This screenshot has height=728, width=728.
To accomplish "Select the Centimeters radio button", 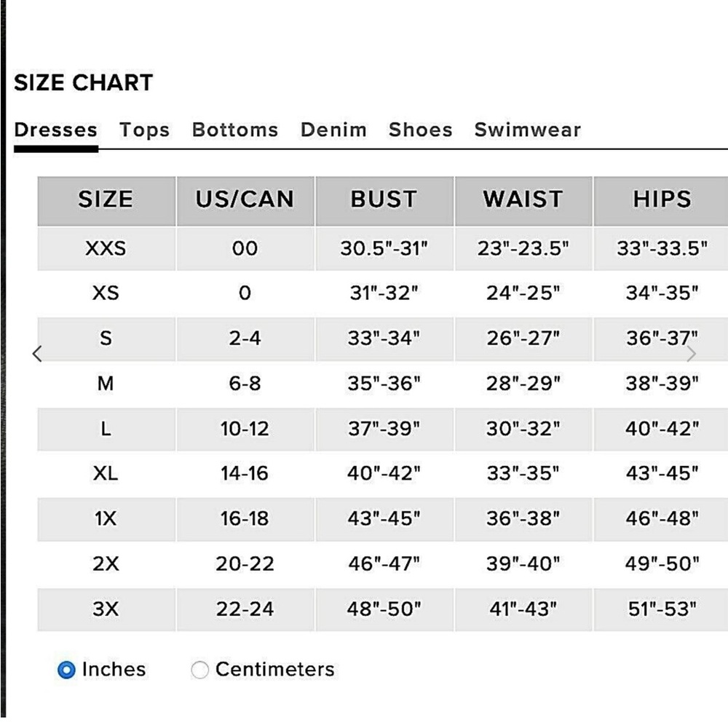I will [x=199, y=670].
